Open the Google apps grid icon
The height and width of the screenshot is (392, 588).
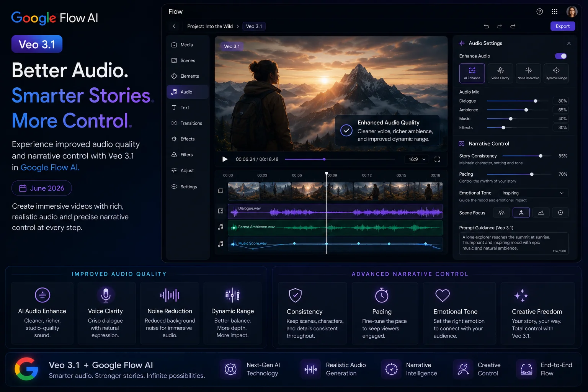tap(555, 11)
